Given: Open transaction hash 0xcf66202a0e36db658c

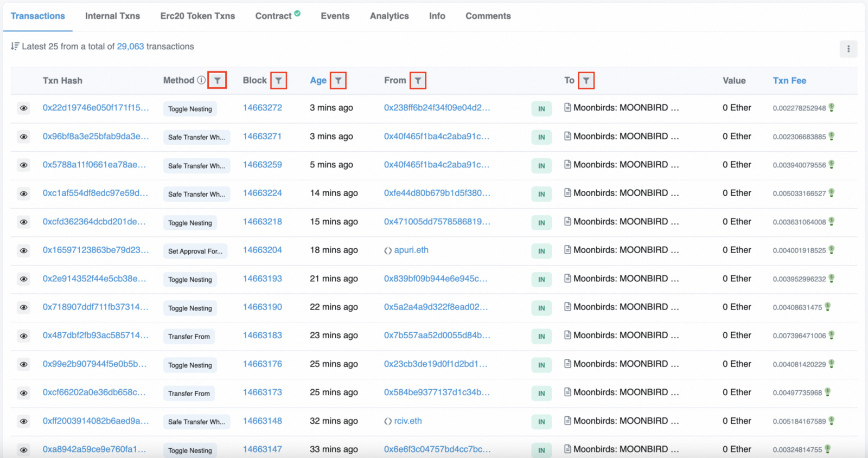Looking at the screenshot, I should (94, 392).
